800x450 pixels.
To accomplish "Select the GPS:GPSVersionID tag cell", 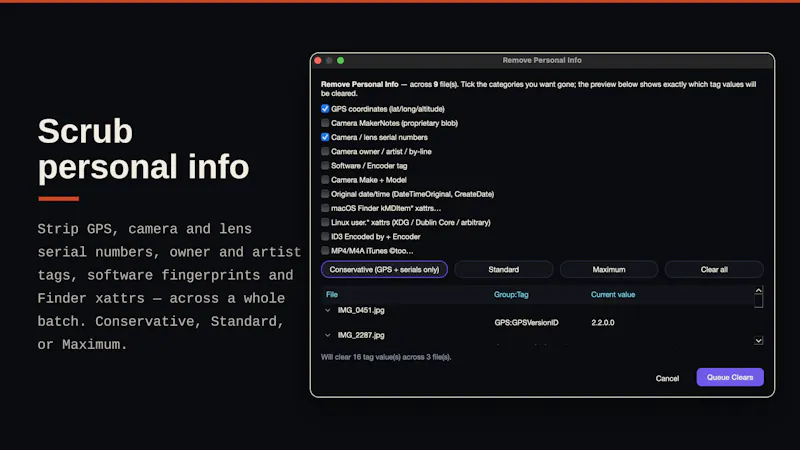I will click(x=526, y=322).
